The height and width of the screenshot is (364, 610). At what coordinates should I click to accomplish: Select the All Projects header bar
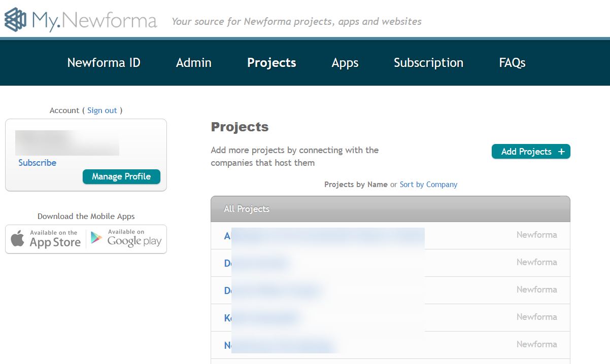pyautogui.click(x=390, y=208)
